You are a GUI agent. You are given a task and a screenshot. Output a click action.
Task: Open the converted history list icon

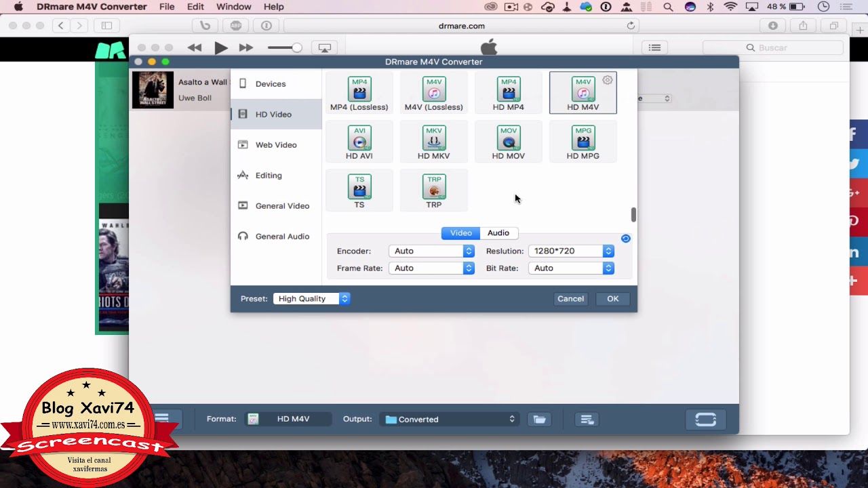[587, 420]
